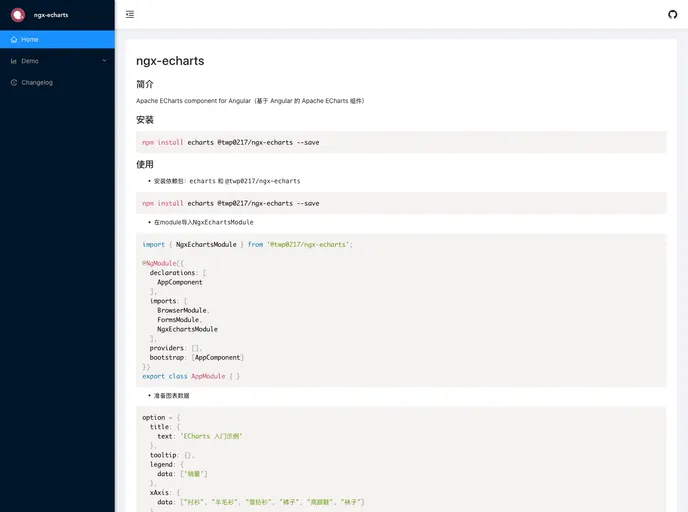
Task: Click the ngx-echarts logo icon
Action: tap(18, 14)
